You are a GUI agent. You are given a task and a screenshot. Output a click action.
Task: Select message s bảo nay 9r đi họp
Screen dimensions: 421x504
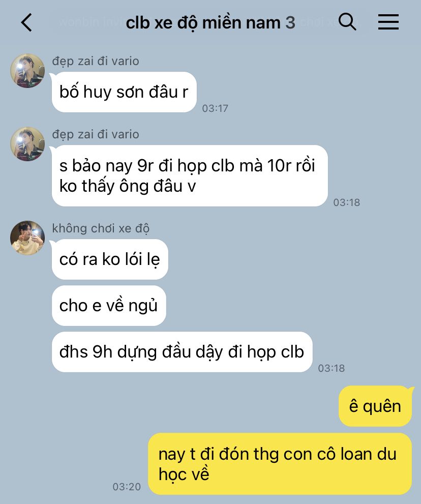pos(190,176)
